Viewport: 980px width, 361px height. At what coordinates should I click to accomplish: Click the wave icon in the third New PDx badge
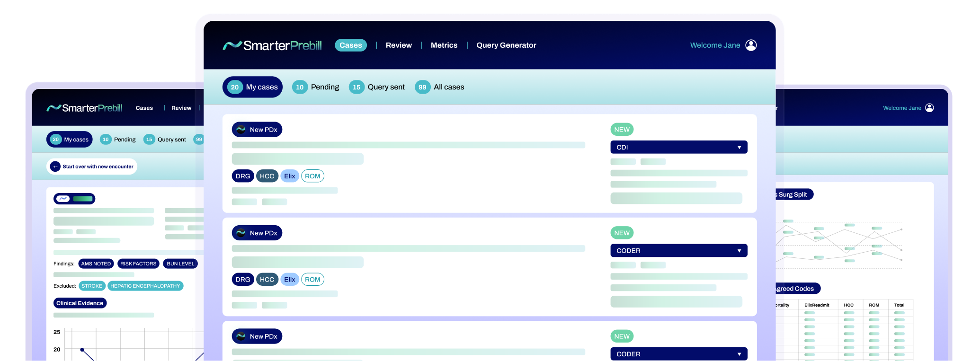click(x=241, y=336)
